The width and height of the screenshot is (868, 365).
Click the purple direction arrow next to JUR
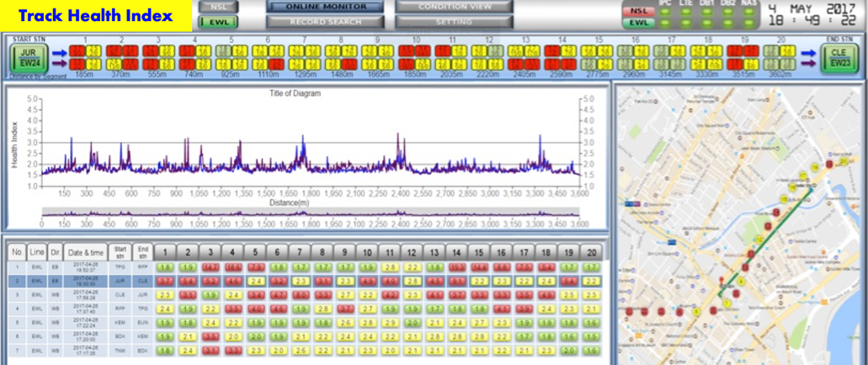tap(59, 64)
